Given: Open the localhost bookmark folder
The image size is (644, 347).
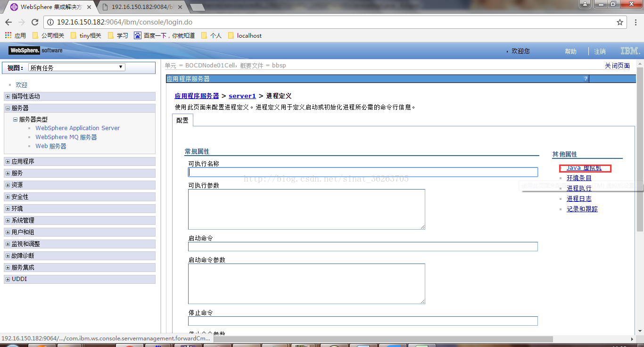Looking at the screenshot, I should [x=245, y=35].
